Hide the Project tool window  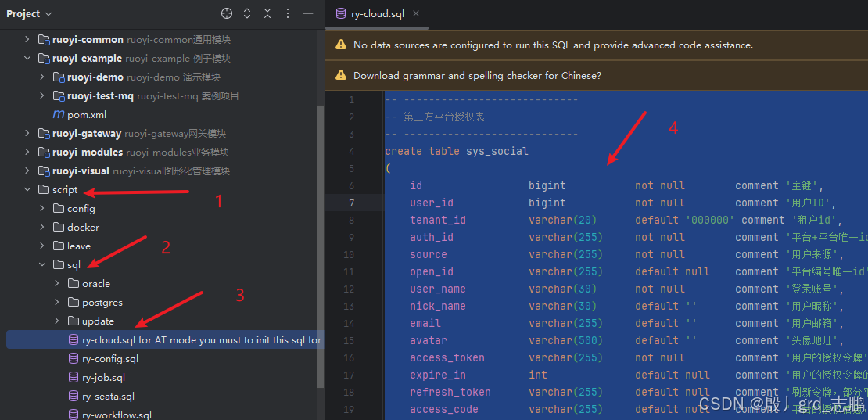click(308, 14)
